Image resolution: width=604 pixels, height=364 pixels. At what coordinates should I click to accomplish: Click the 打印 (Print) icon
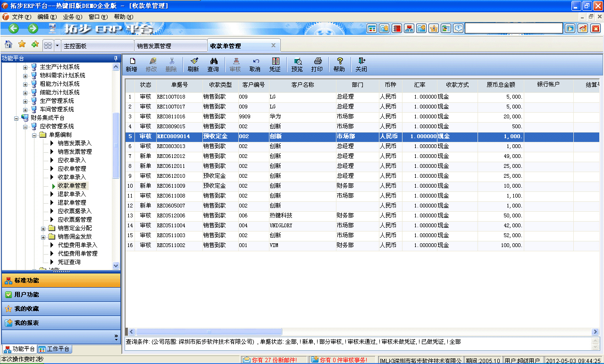click(x=317, y=65)
